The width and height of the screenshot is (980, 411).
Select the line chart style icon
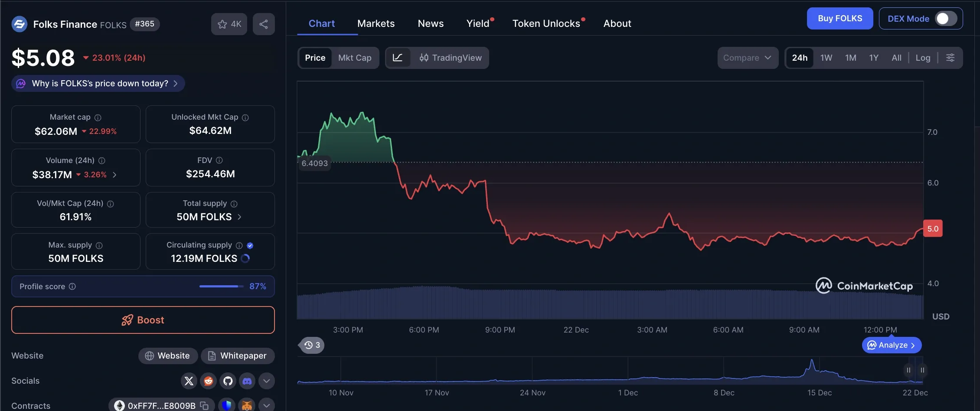click(398, 58)
